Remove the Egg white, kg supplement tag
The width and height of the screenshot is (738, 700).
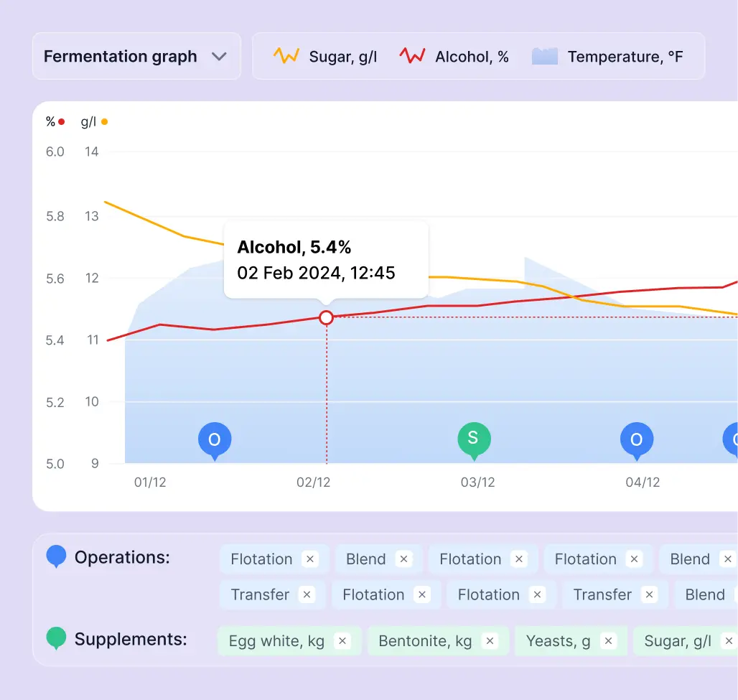point(342,641)
